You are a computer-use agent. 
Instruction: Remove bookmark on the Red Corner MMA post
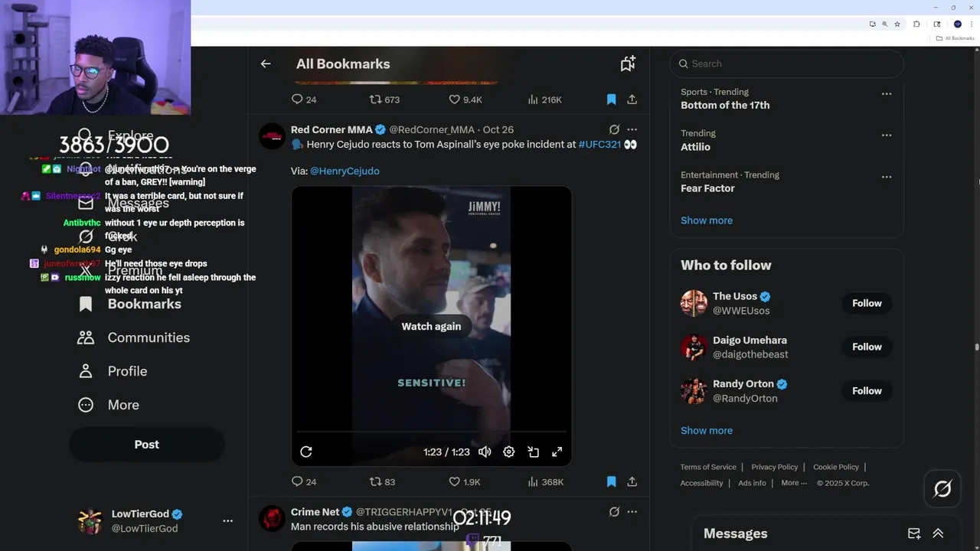point(611,481)
